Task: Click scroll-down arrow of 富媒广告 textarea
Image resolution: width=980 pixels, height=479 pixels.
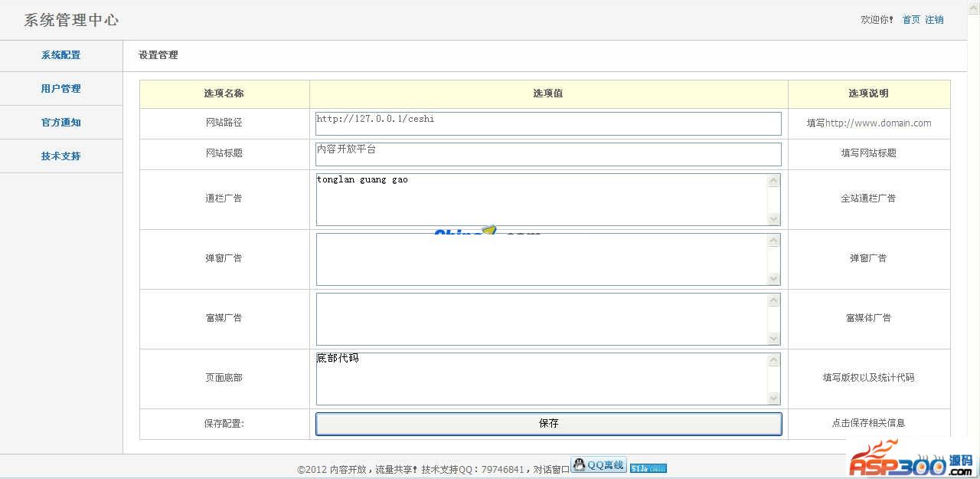Action: pos(773,338)
